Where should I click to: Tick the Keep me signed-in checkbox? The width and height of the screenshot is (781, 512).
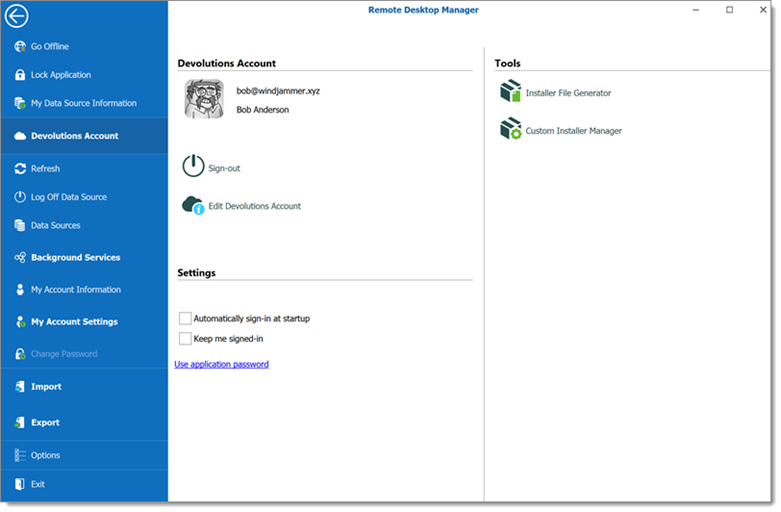coord(185,339)
